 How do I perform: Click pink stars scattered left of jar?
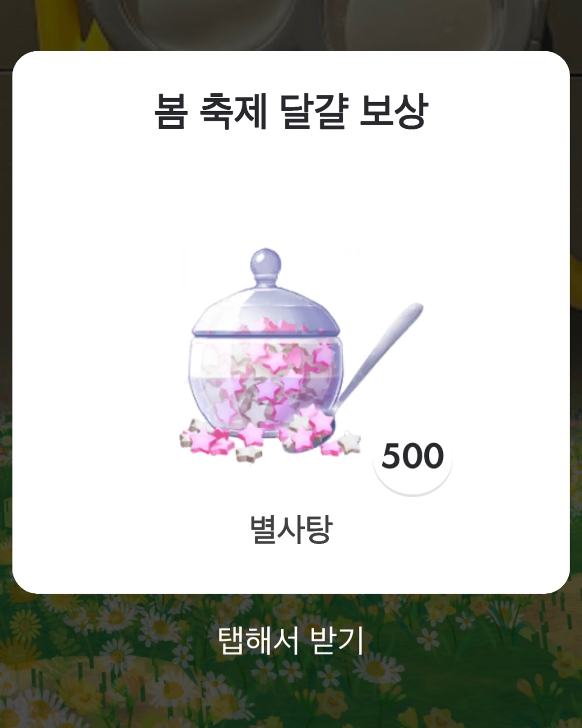point(209,438)
